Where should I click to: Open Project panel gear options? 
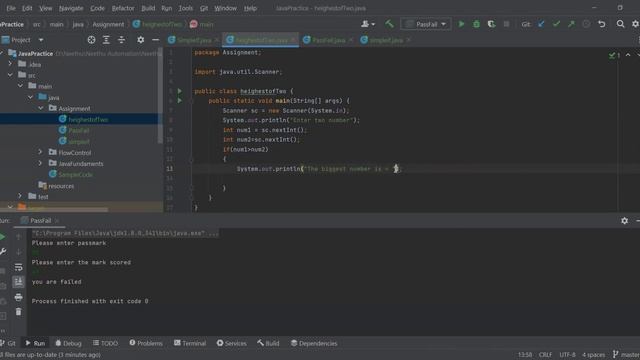[140, 40]
